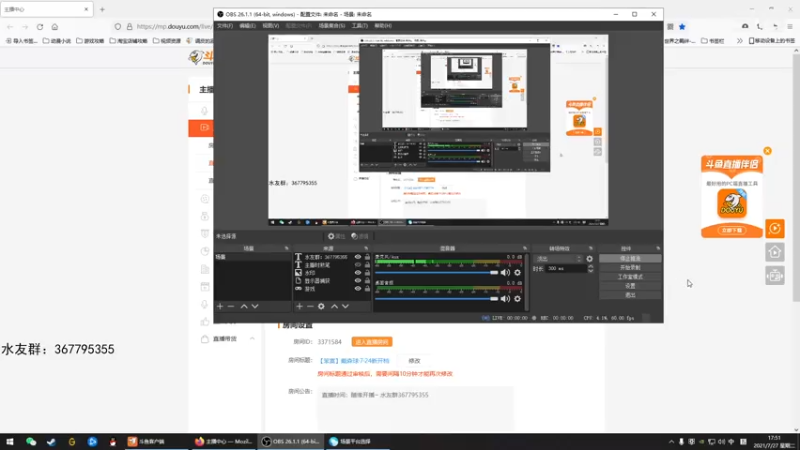Remove the selected scene with the minus icon under 场景
800x450 pixels.
231,306
